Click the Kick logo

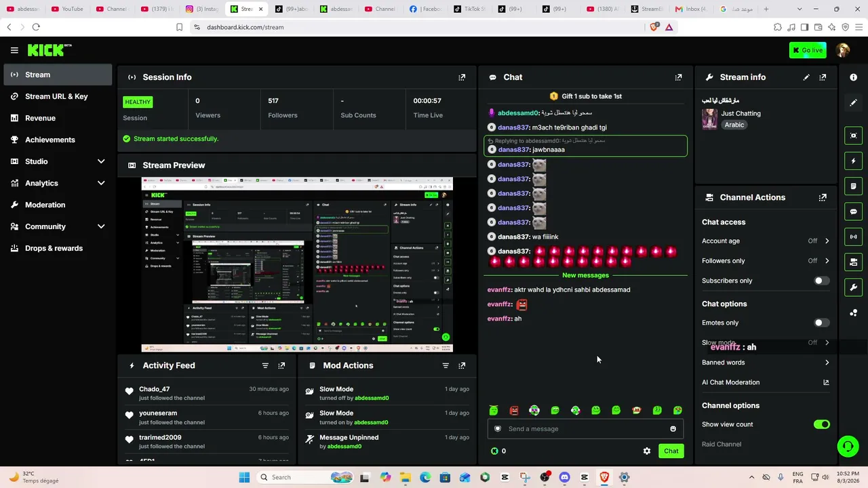[50, 50]
